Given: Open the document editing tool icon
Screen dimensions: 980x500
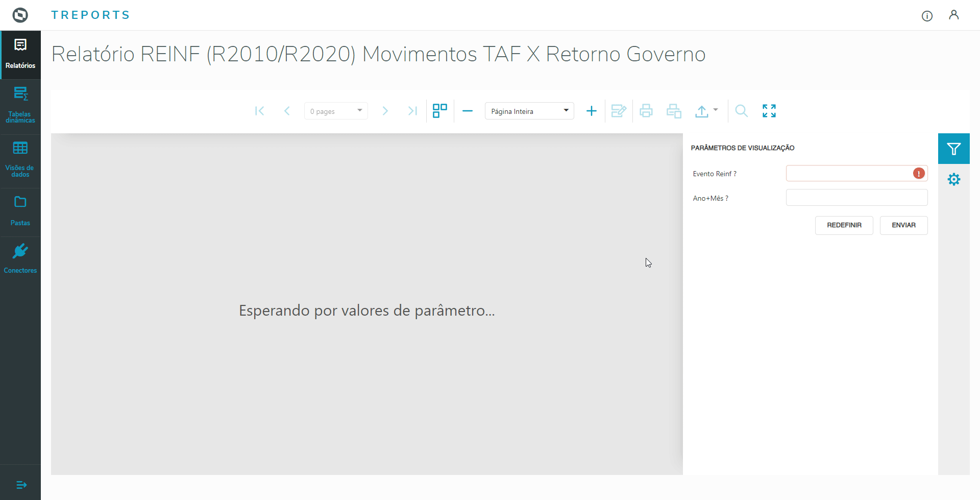Looking at the screenshot, I should (619, 111).
